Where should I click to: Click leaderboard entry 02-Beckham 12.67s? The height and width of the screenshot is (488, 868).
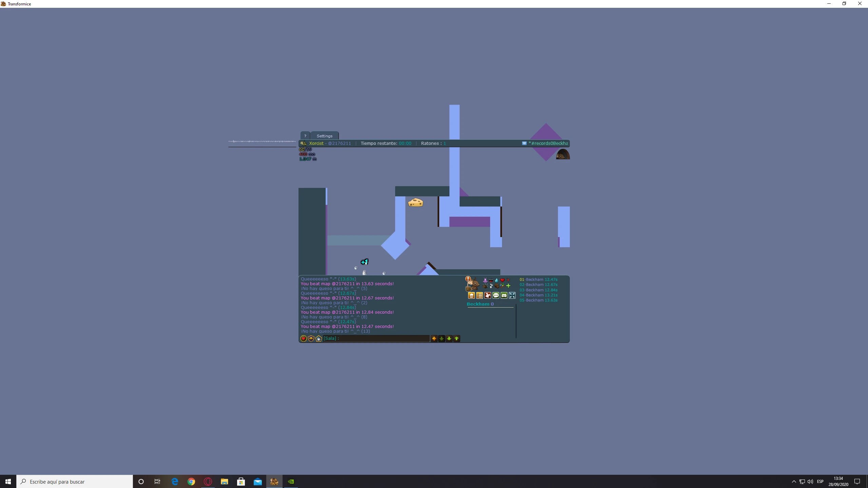(539, 285)
